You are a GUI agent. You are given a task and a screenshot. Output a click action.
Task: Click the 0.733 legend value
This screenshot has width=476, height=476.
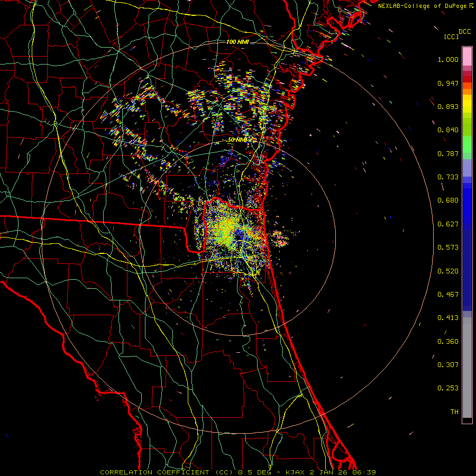click(x=448, y=177)
